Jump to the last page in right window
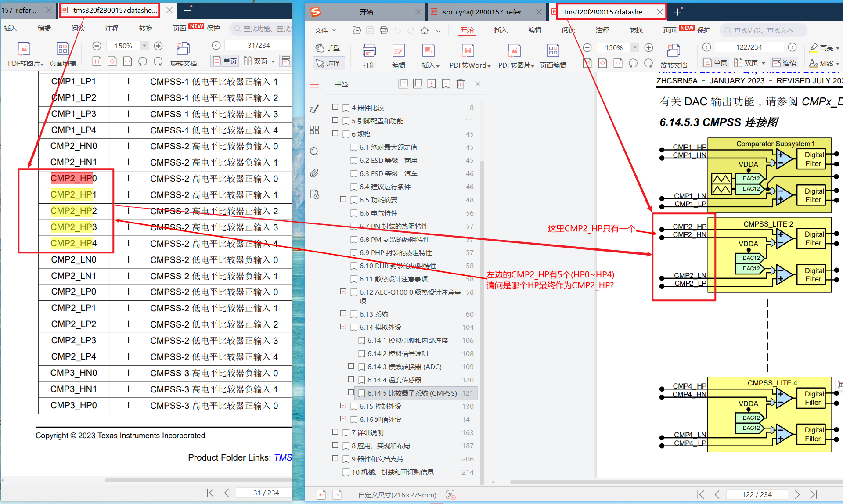 [814, 494]
